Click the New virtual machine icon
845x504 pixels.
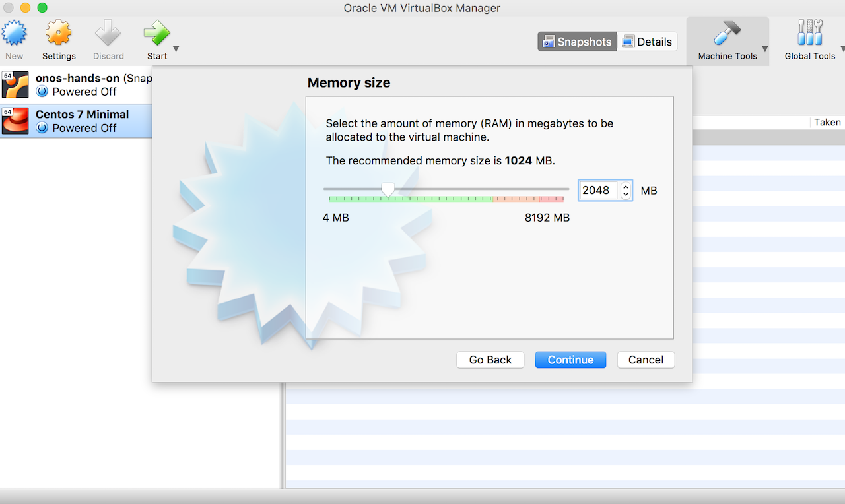(14, 33)
